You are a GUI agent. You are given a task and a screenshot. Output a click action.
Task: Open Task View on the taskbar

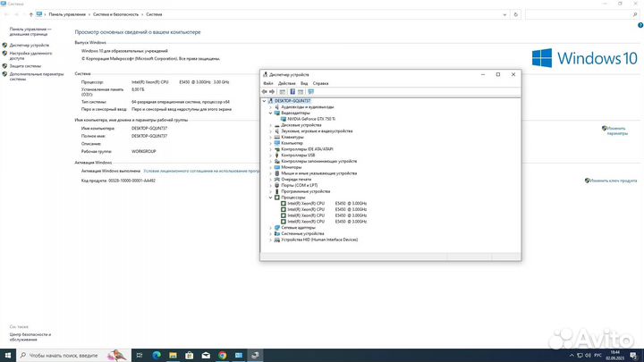(x=140, y=356)
